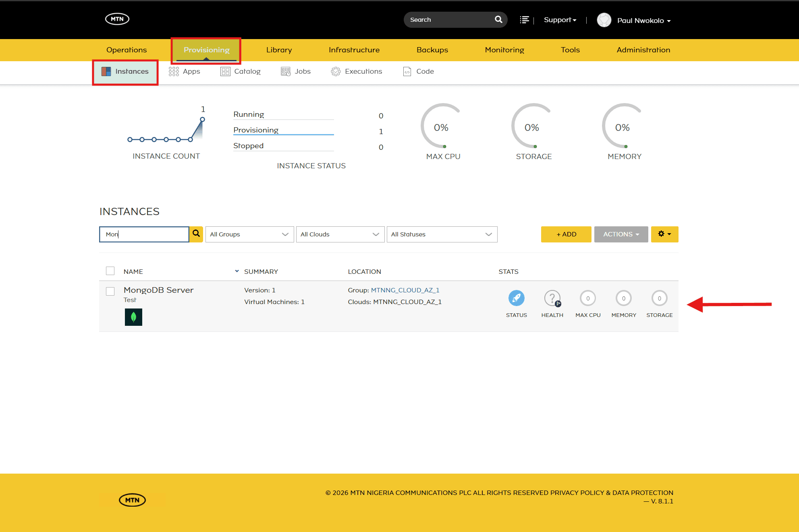Open the MTNNG_CLOUD_AZ_1 group link

point(405,290)
